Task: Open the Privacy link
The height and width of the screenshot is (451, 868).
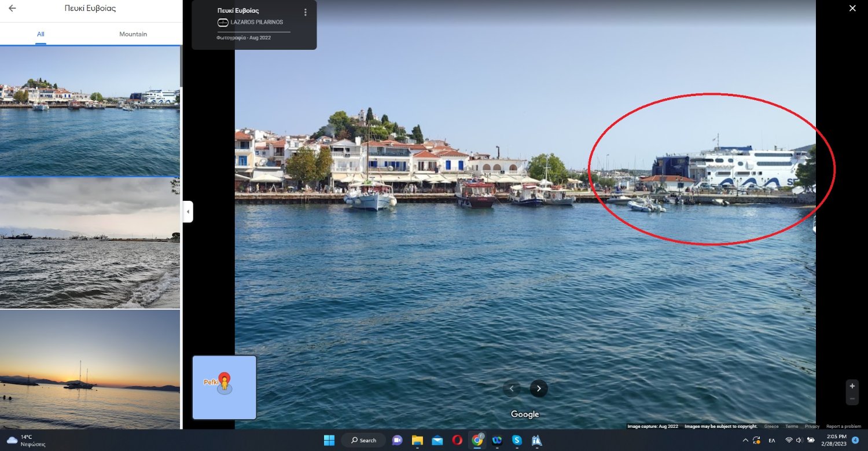Action: tap(812, 427)
